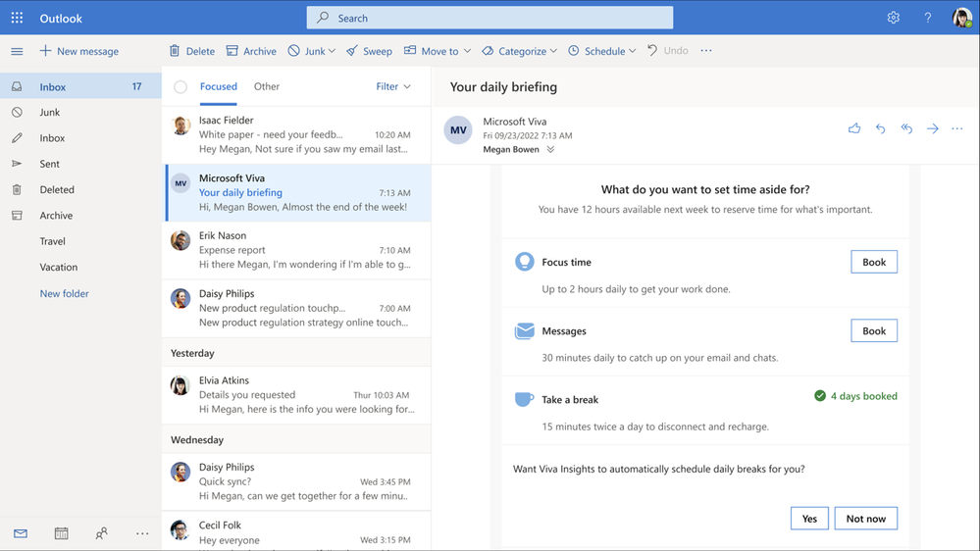
Task: Open the Help question mark icon
Action: (x=927, y=18)
